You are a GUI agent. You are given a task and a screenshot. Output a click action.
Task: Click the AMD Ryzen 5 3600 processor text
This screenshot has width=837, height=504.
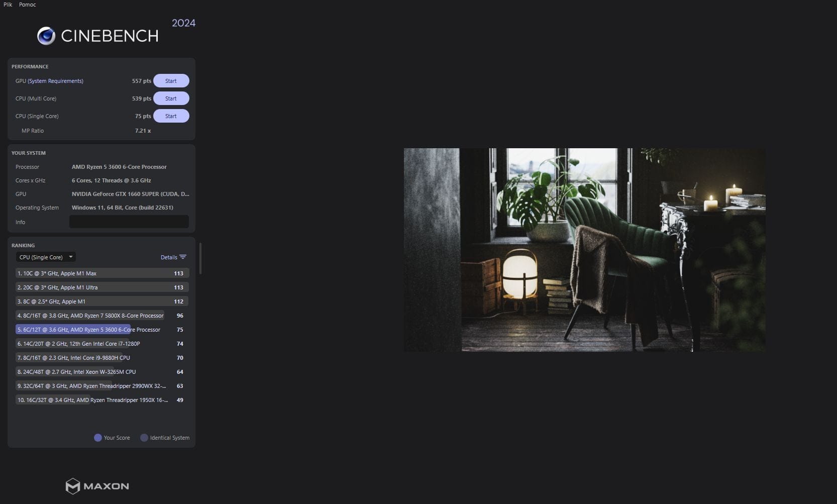click(119, 167)
